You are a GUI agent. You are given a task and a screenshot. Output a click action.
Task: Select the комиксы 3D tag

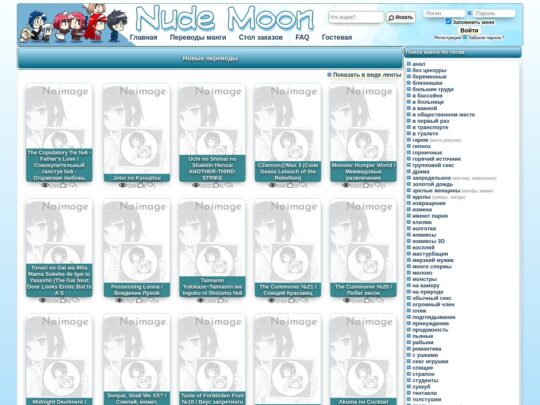[428, 241]
